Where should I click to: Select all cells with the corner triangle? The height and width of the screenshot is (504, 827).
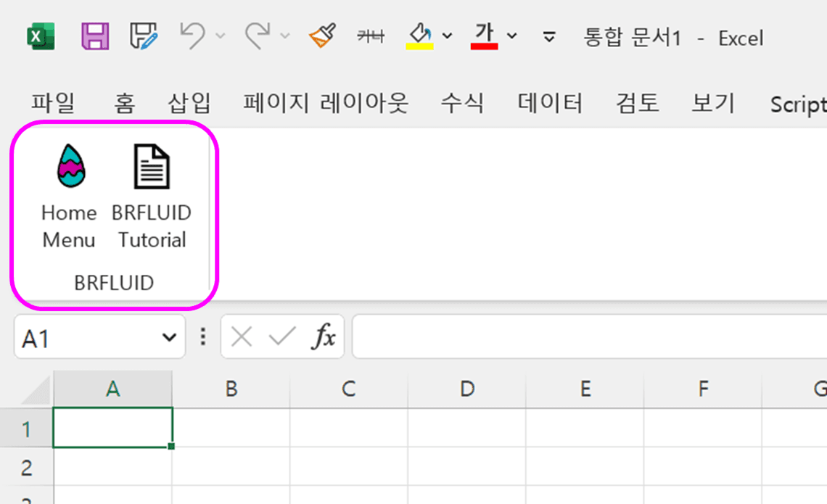(x=36, y=391)
